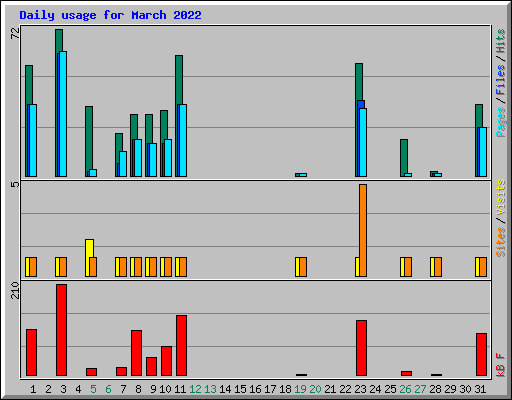This screenshot has height=400, width=512.
Task: Click the cyan pages bar for day 11
Action: pyautogui.click(x=183, y=140)
